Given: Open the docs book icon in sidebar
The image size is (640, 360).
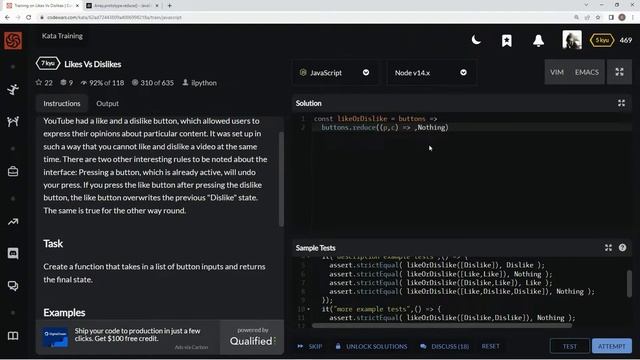Looking at the screenshot, I should click(13, 336).
